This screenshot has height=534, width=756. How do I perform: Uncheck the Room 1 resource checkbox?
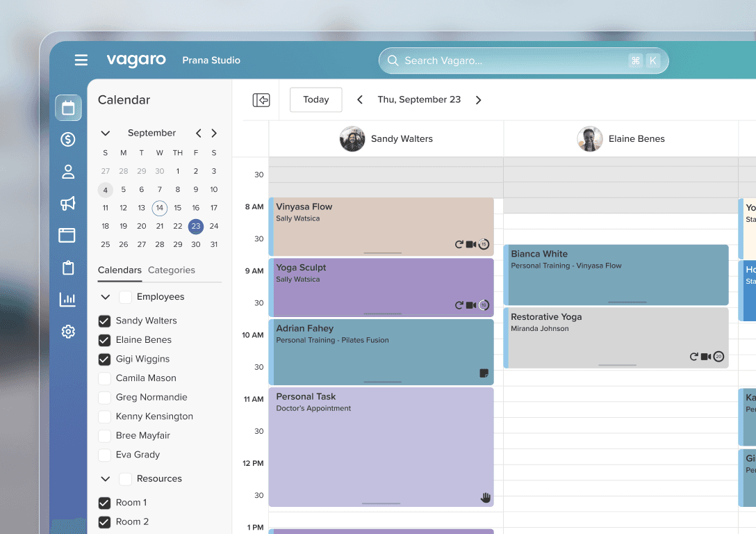click(x=105, y=503)
